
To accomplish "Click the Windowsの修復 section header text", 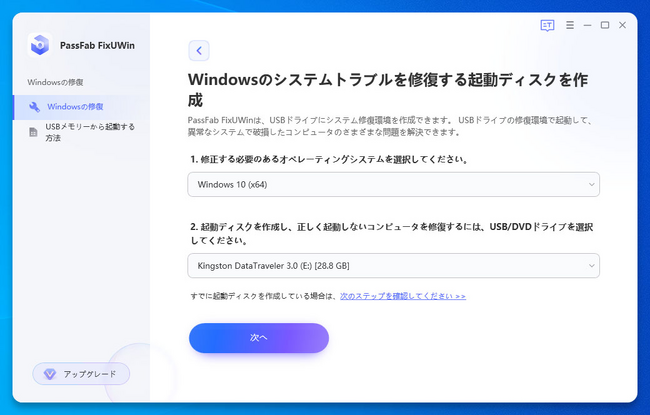I will pos(56,82).
